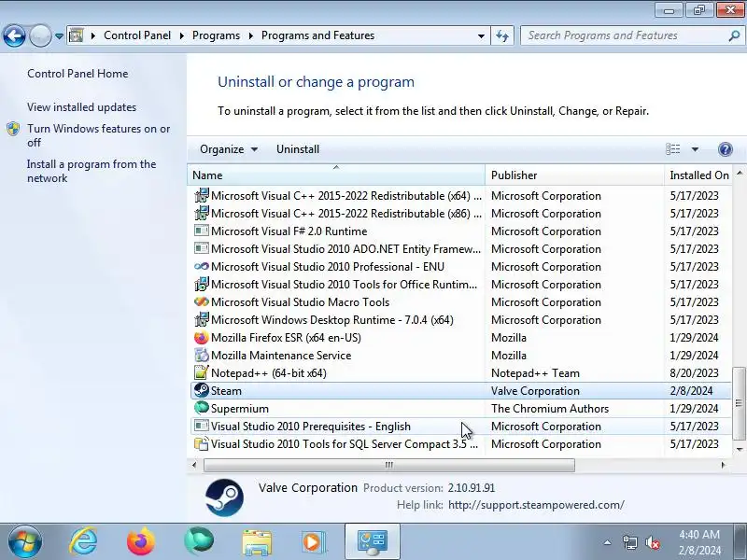The height and width of the screenshot is (560, 747).
Task: Open the Windows Start menu orb
Action: [25, 542]
